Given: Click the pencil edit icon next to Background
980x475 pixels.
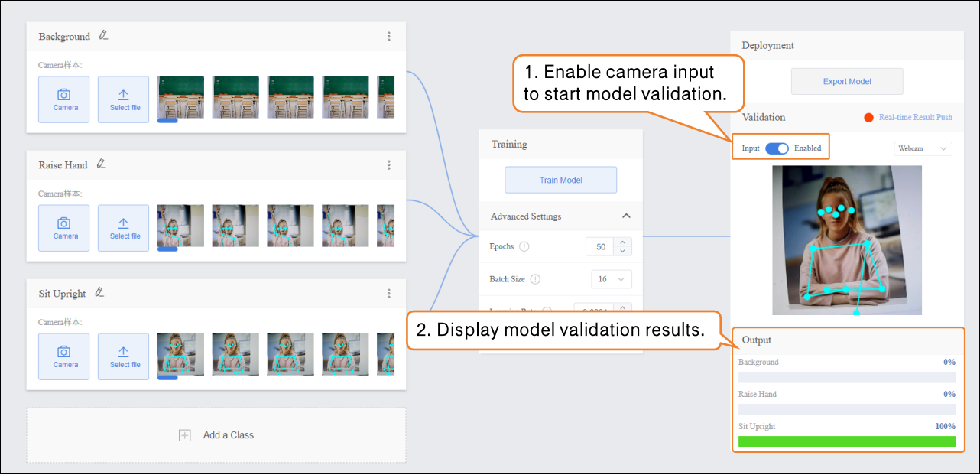Looking at the screenshot, I should (103, 35).
